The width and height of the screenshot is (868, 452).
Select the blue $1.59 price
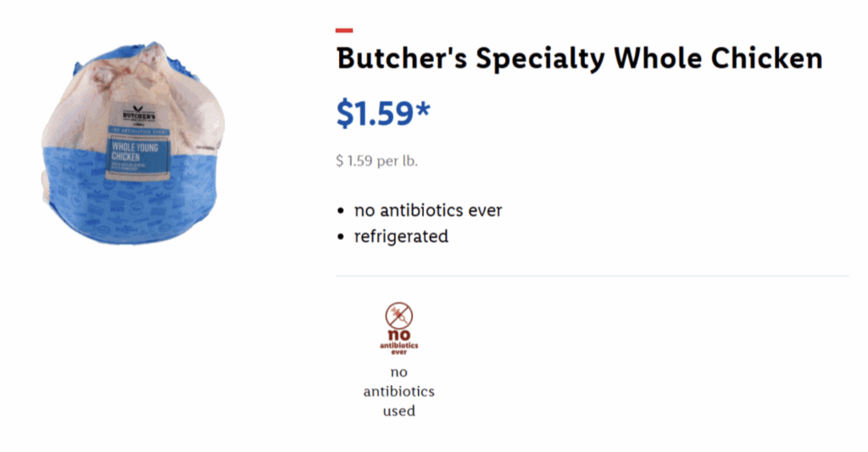pos(375,114)
